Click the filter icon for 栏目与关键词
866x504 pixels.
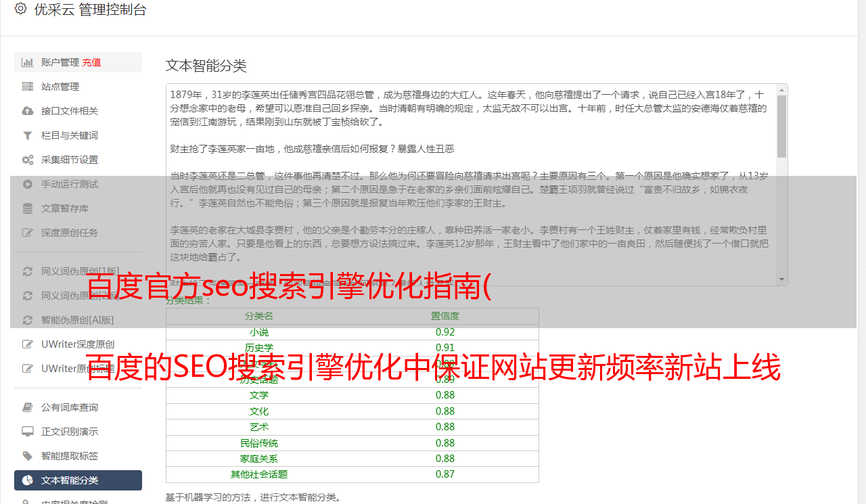[28, 135]
